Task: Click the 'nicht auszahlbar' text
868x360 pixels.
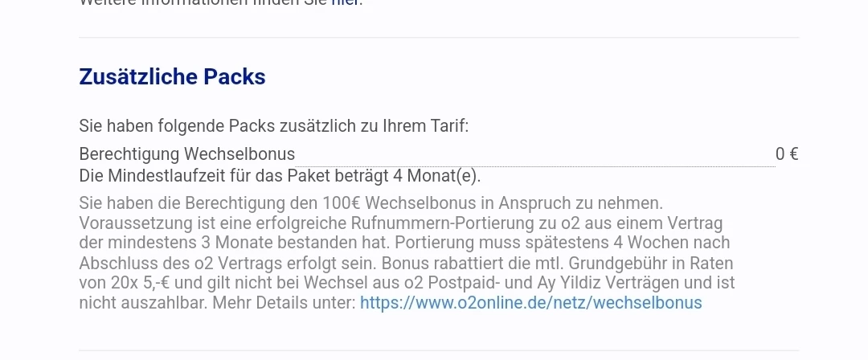Action: pyautogui.click(x=143, y=303)
